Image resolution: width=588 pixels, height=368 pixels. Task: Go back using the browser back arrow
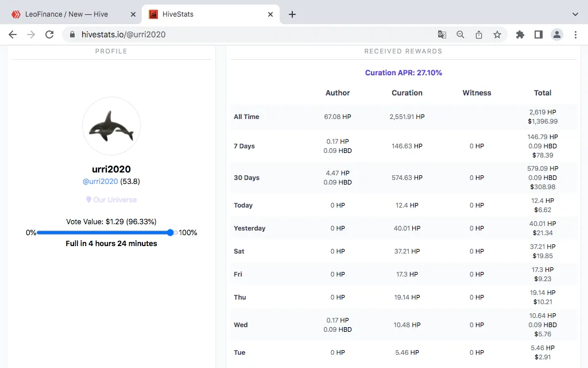[13, 34]
